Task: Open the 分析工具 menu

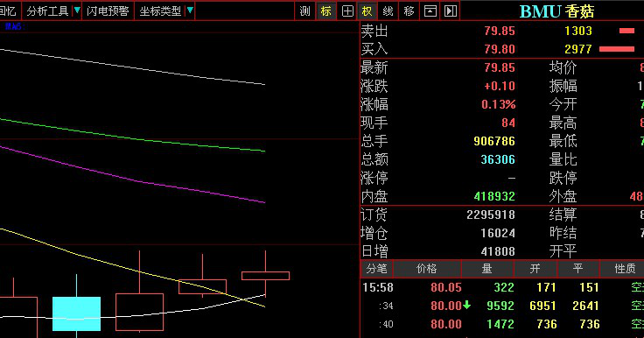Action: pyautogui.click(x=47, y=11)
